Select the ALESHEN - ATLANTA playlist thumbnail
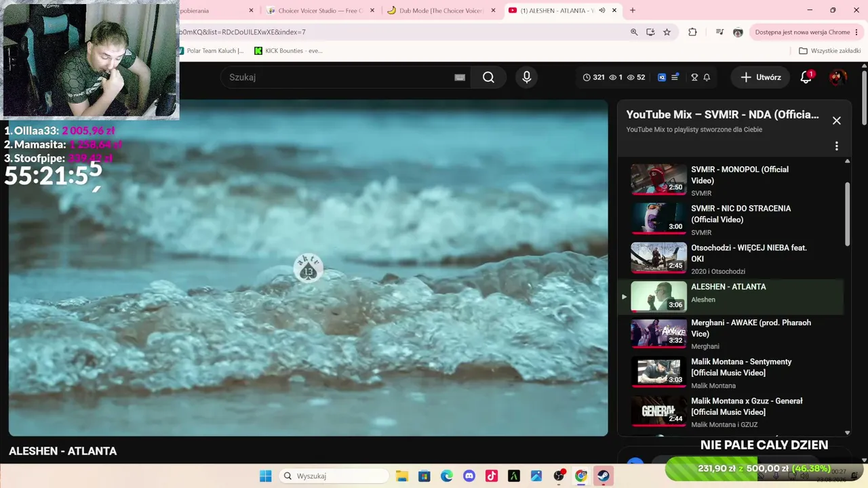Viewport: 868px width, 488px height. pyautogui.click(x=658, y=296)
